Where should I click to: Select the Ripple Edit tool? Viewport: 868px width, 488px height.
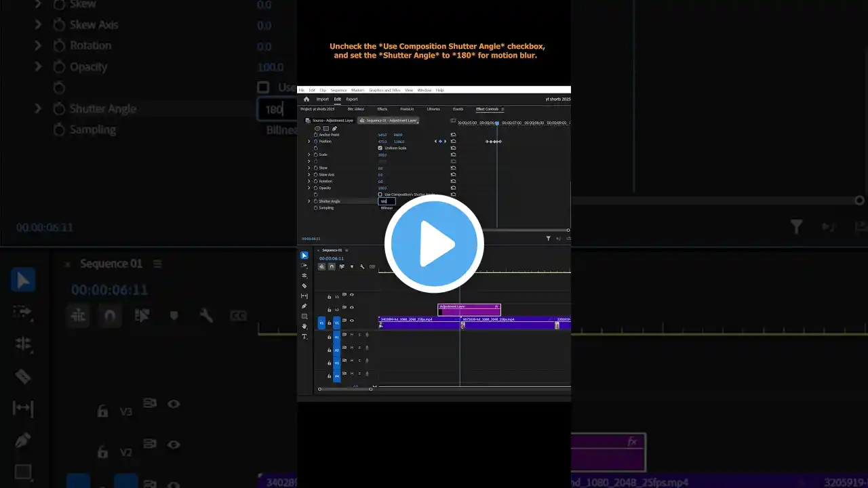(304, 276)
